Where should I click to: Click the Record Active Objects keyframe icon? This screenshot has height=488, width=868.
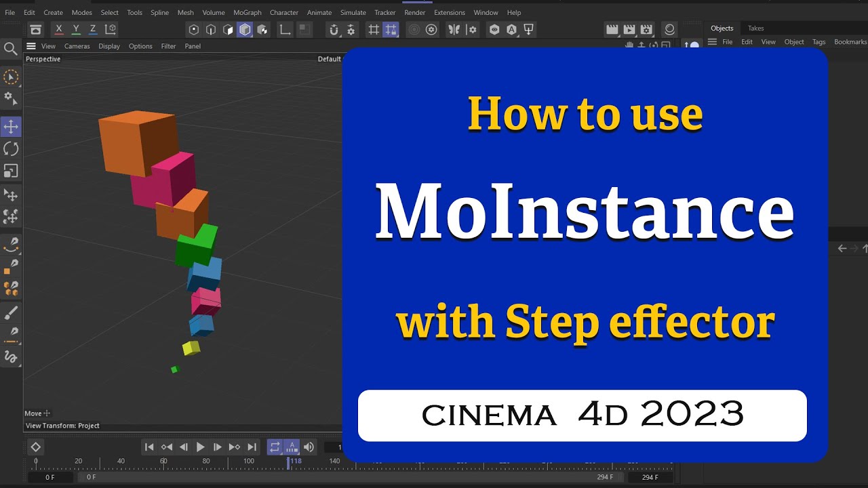tap(36, 447)
